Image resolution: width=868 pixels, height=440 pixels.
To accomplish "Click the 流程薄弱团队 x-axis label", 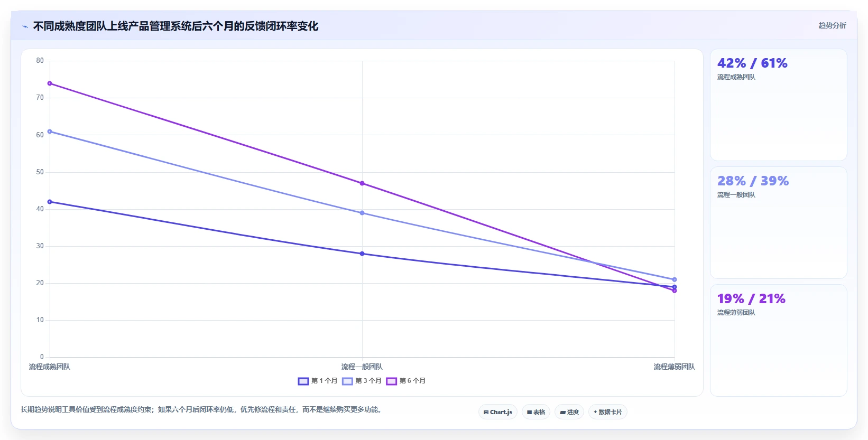I will click(x=675, y=367).
